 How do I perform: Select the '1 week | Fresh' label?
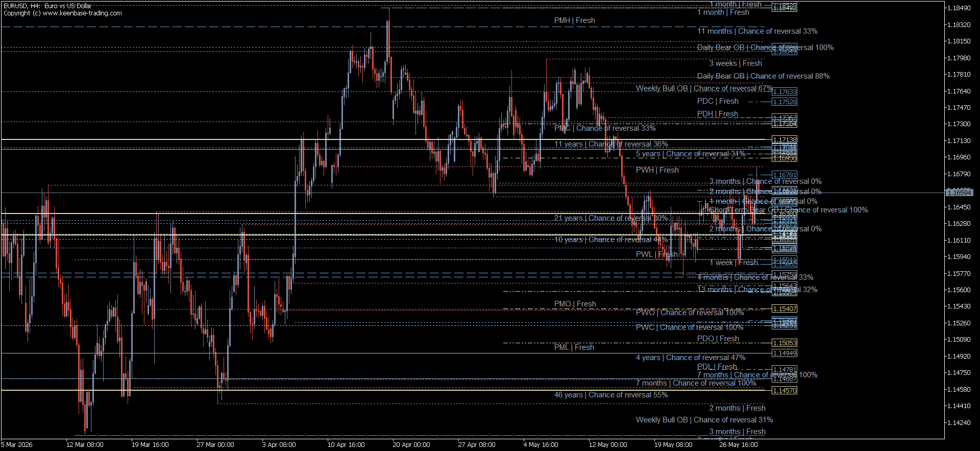point(733,263)
